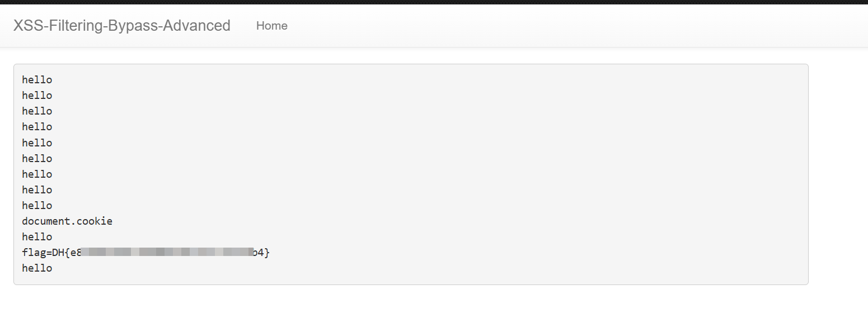The height and width of the screenshot is (332, 868).
Task: Open the Home navigation link
Action: point(271,26)
